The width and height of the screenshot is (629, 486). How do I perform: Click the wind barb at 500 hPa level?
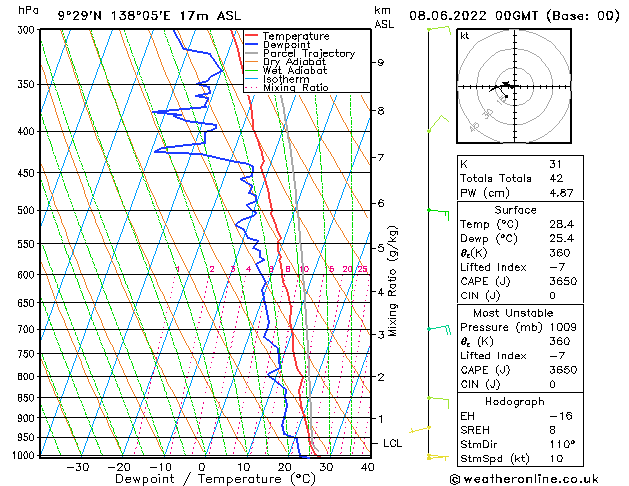point(438,214)
